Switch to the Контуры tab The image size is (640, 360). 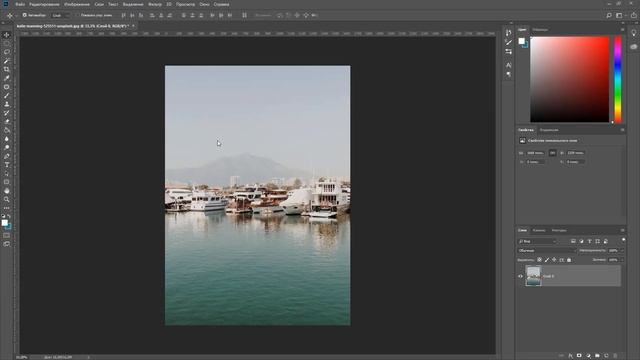pyautogui.click(x=559, y=230)
